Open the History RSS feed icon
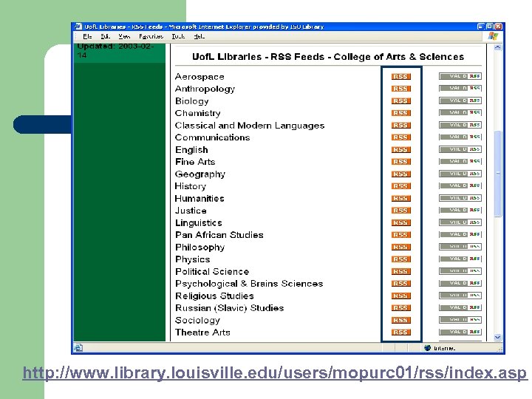The image size is (532, 399). [400, 186]
